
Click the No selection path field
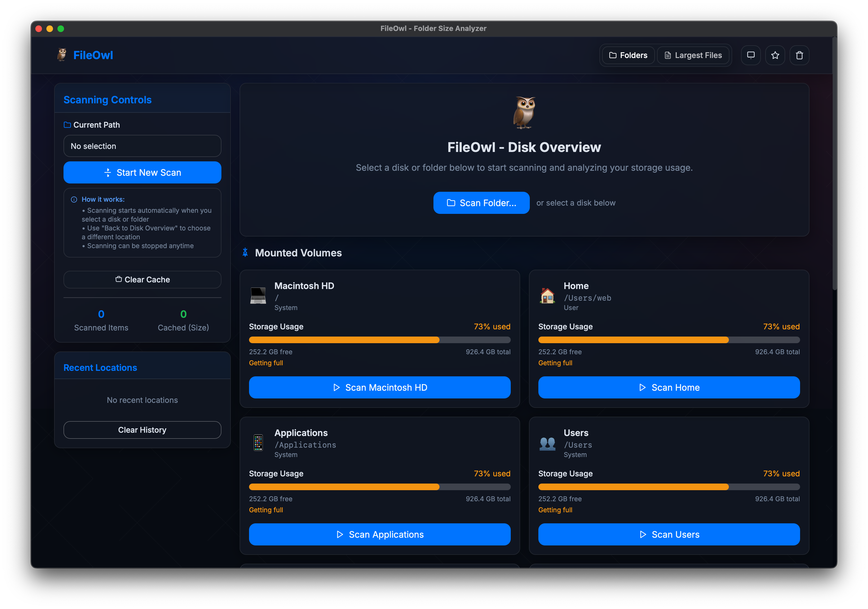[142, 146]
